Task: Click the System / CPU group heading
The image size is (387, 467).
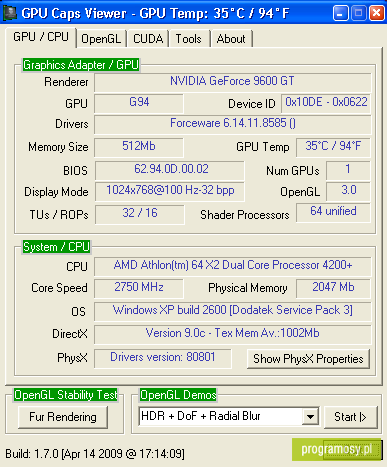Action: pyautogui.click(x=56, y=247)
